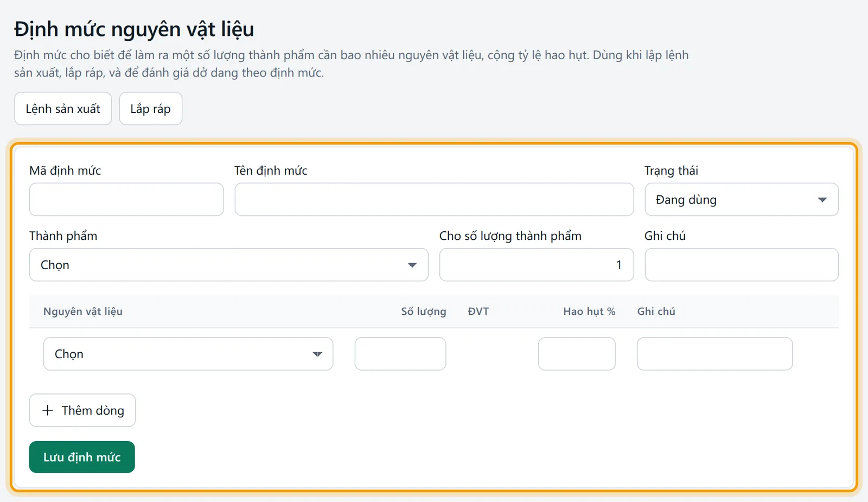Click the ĐVT column header
This screenshot has height=502, width=868.
point(478,312)
